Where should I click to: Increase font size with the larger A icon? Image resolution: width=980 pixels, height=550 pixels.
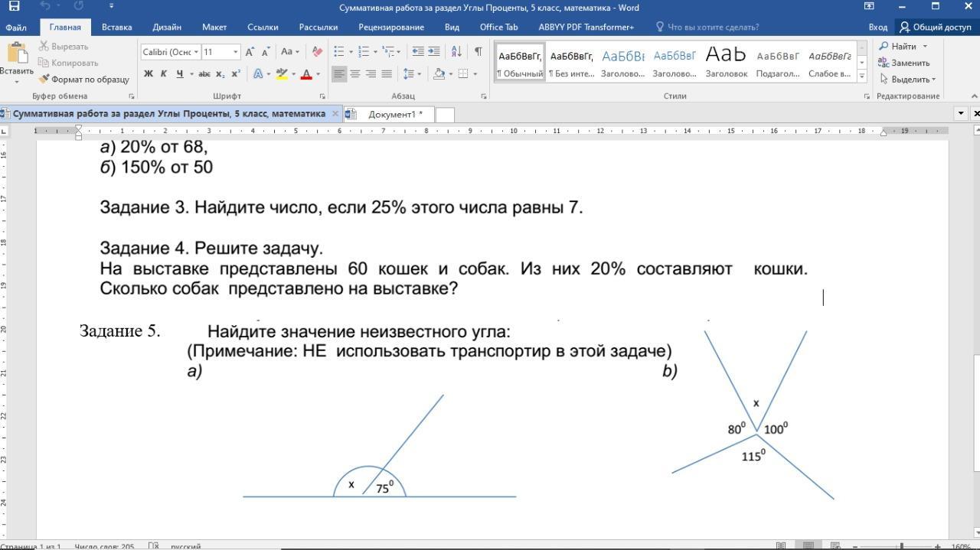(250, 52)
